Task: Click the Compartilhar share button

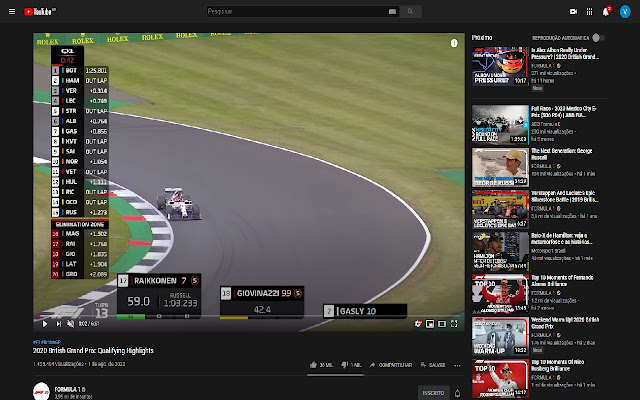Action: tap(391, 365)
